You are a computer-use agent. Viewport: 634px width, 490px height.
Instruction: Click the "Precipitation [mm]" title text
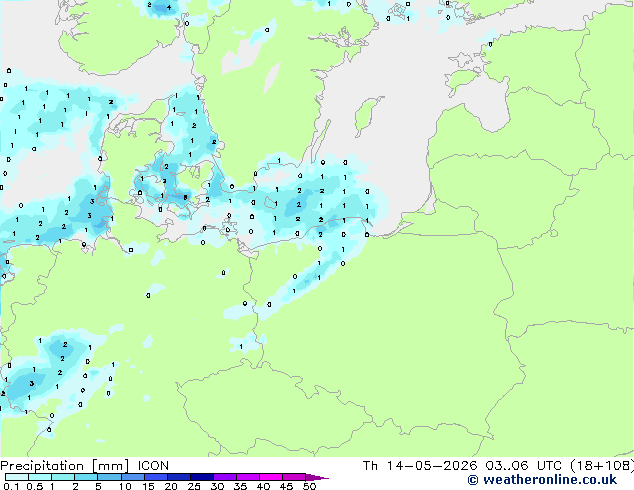65,466
